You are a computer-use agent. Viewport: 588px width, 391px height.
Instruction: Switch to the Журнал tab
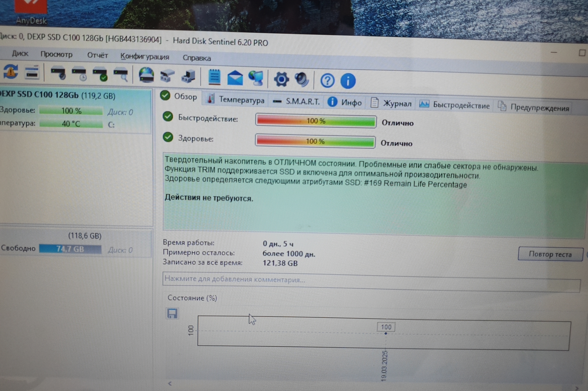pos(391,104)
